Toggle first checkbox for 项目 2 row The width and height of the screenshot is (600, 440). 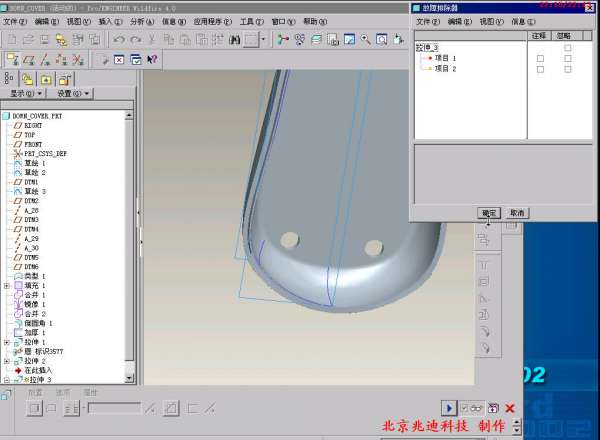(541, 69)
